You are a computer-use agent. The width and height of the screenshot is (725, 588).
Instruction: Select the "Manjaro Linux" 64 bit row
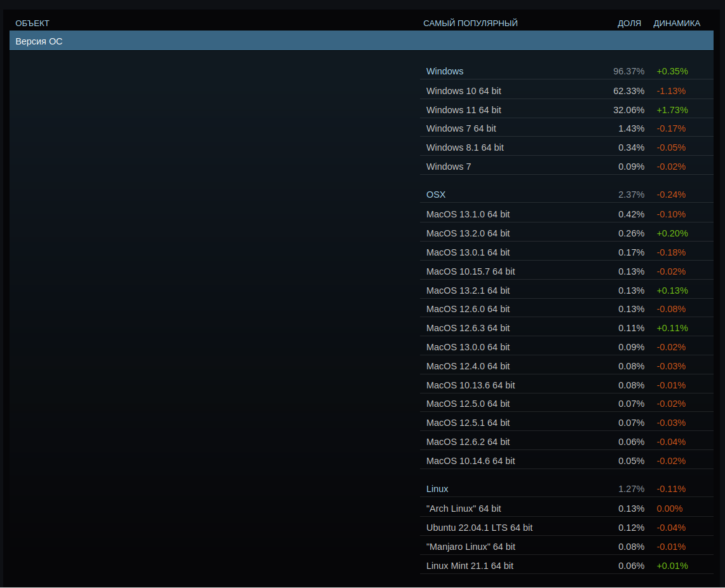click(566, 547)
